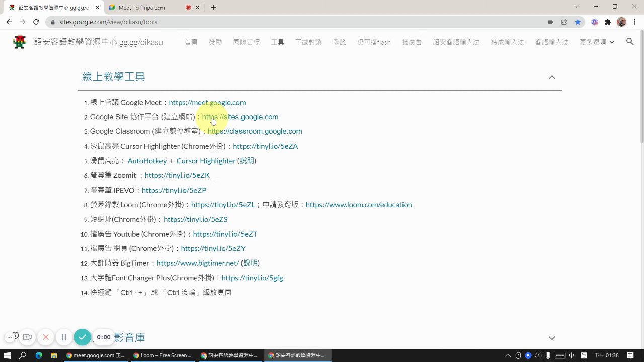Open the https://classroom.google.com link

(255, 131)
